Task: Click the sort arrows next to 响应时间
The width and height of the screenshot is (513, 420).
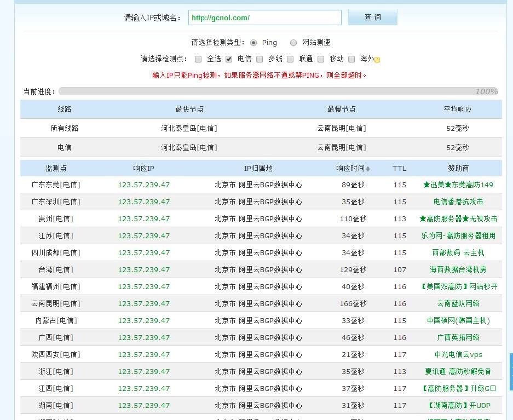Action: click(368, 169)
